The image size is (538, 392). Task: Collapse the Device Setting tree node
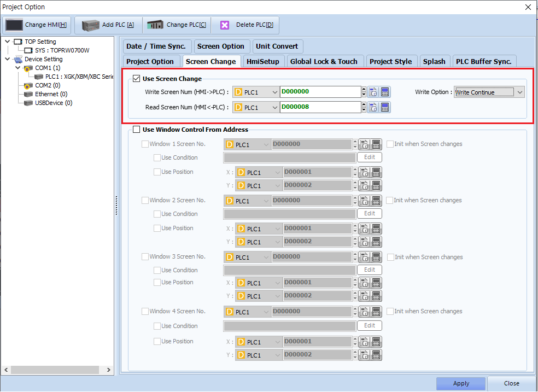click(x=8, y=59)
